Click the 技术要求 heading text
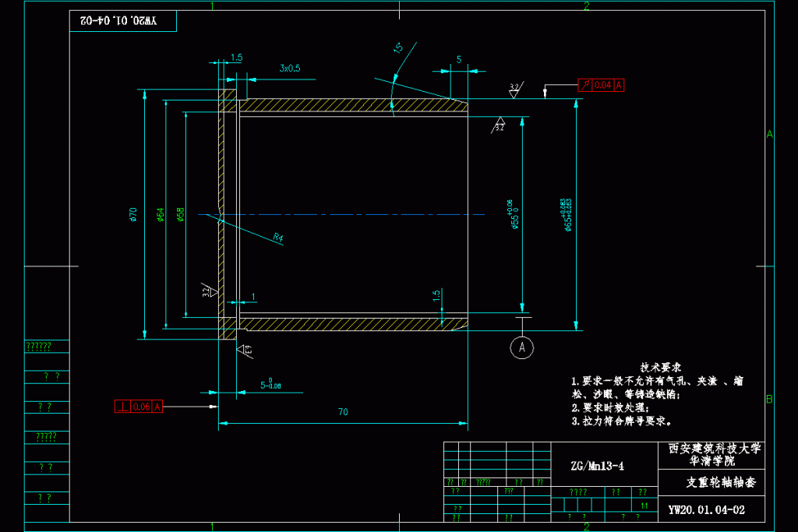Viewport: 798px width, 532px height. tap(661, 367)
